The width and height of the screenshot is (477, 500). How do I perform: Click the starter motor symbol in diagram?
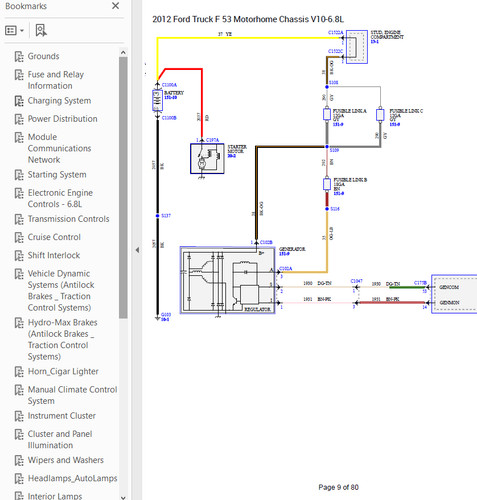[x=207, y=159]
